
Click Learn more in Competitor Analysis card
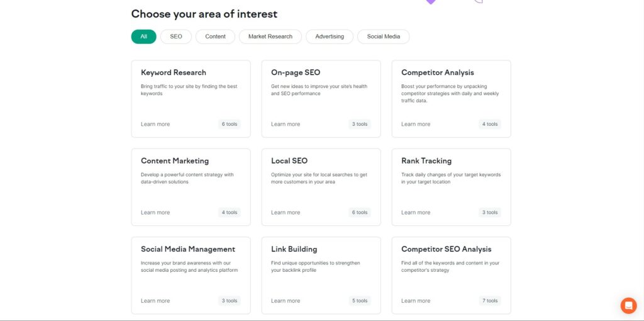tap(416, 124)
